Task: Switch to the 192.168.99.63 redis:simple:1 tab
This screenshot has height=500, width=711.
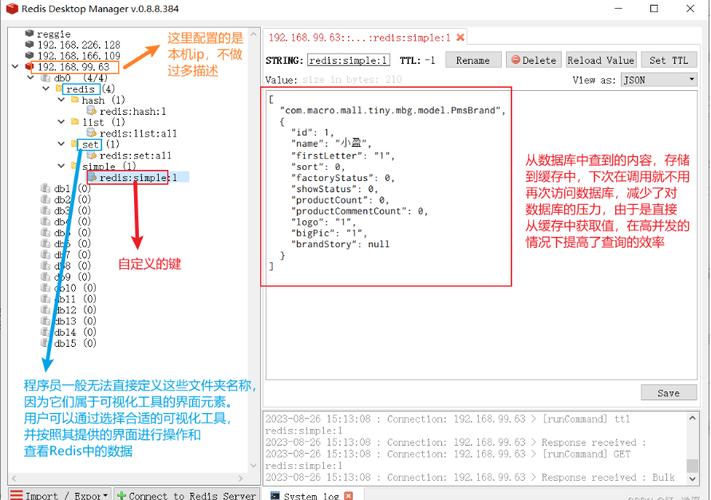Action: point(359,38)
